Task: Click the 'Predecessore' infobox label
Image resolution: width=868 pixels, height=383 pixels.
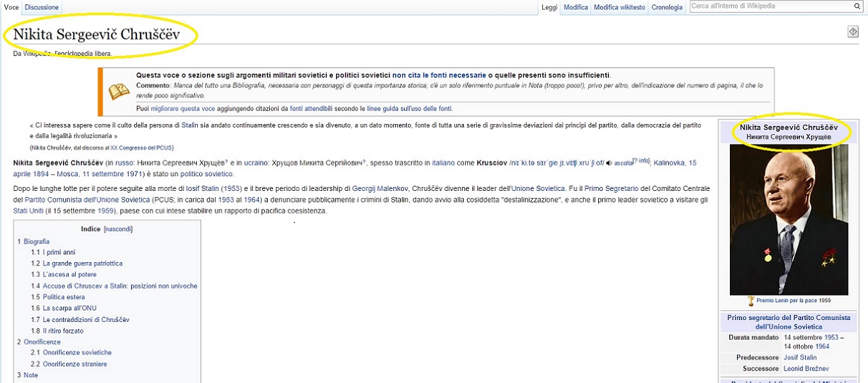Action: 757,358
